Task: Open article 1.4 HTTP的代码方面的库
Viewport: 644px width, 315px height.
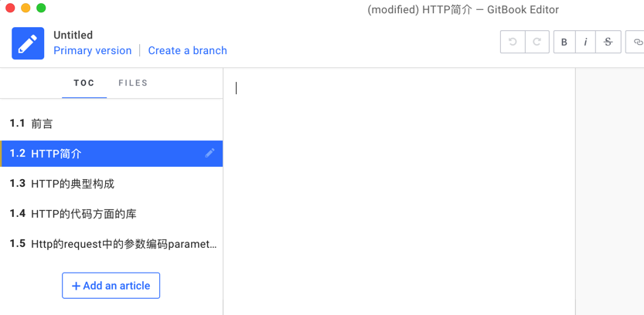Action: [x=83, y=214]
